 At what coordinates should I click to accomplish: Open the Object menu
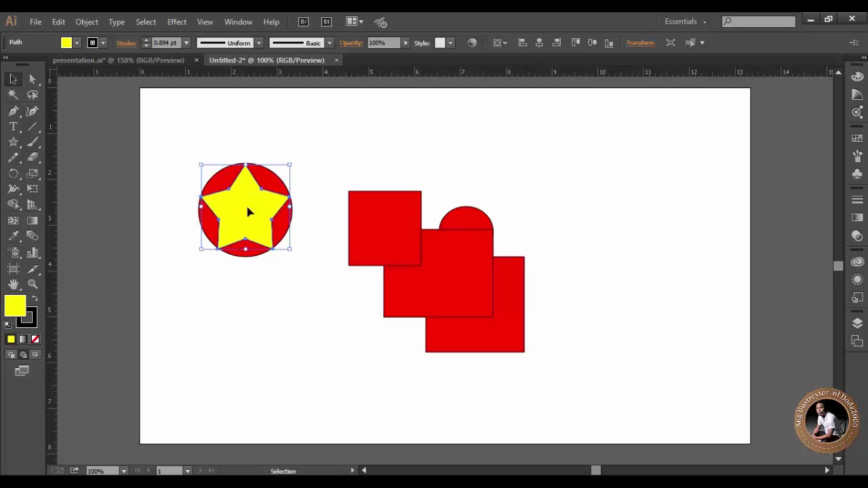tap(87, 22)
